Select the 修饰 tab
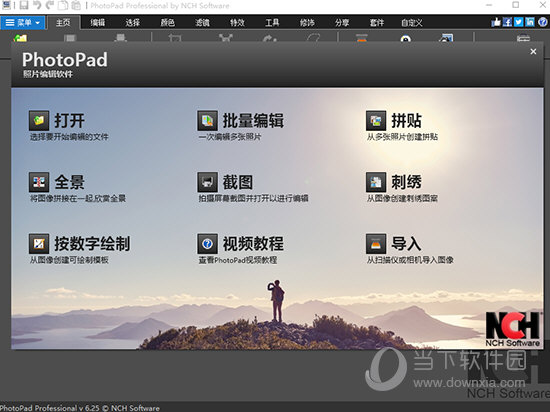Viewport: 550px width, 412px height. [x=307, y=23]
